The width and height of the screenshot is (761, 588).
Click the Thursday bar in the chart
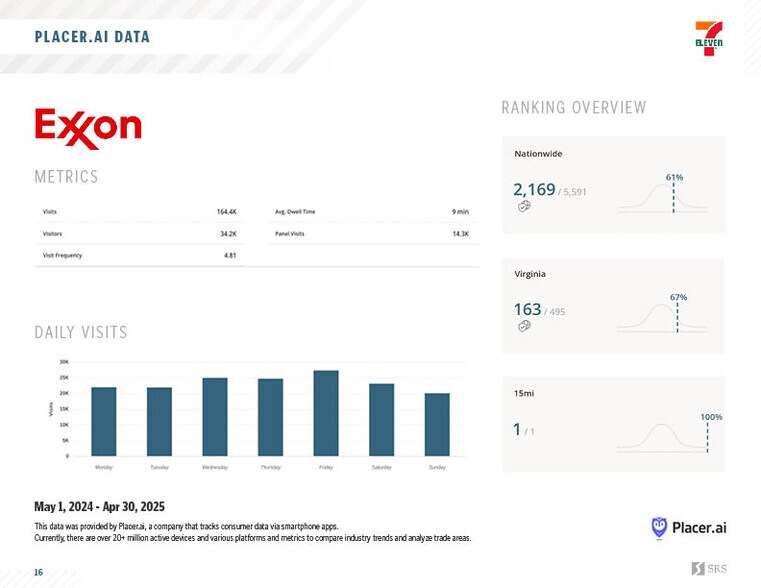click(270, 417)
